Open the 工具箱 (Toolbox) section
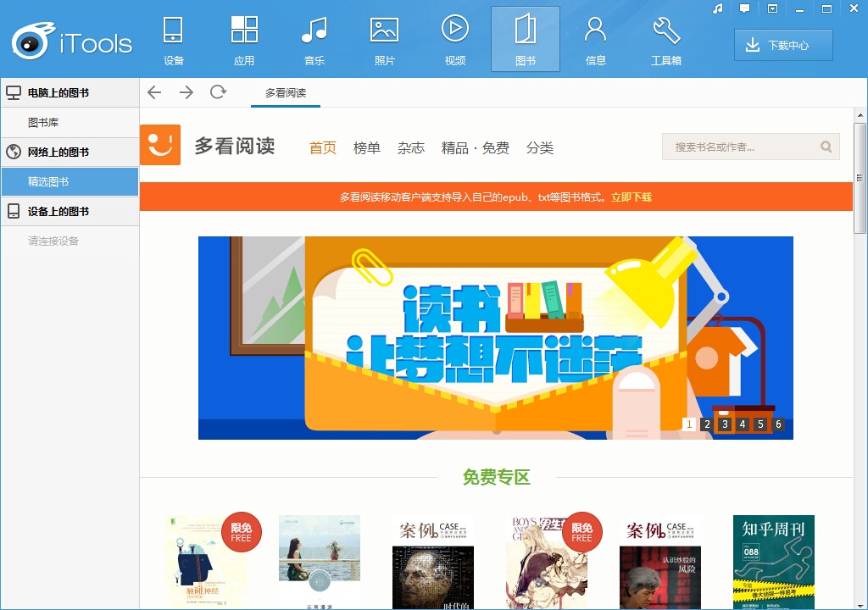Image resolution: width=868 pixels, height=610 pixels. click(666, 39)
